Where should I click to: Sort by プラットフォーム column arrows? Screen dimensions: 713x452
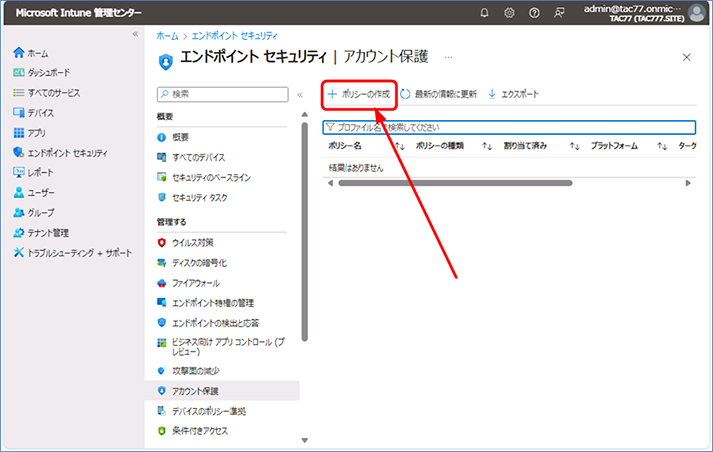click(x=662, y=146)
